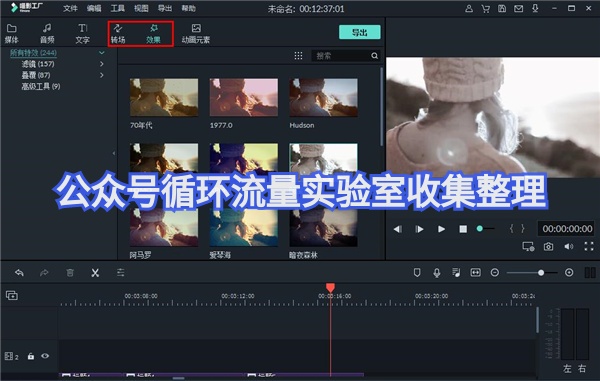The width and height of the screenshot is (600, 381).
Task: Select the 阿马罗 filter thumbnail
Action: [x=164, y=228]
